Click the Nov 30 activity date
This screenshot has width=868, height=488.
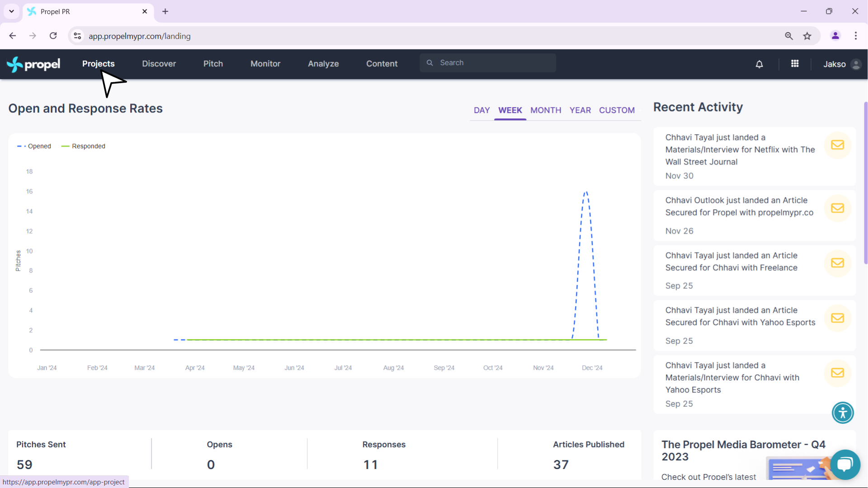[679, 176]
